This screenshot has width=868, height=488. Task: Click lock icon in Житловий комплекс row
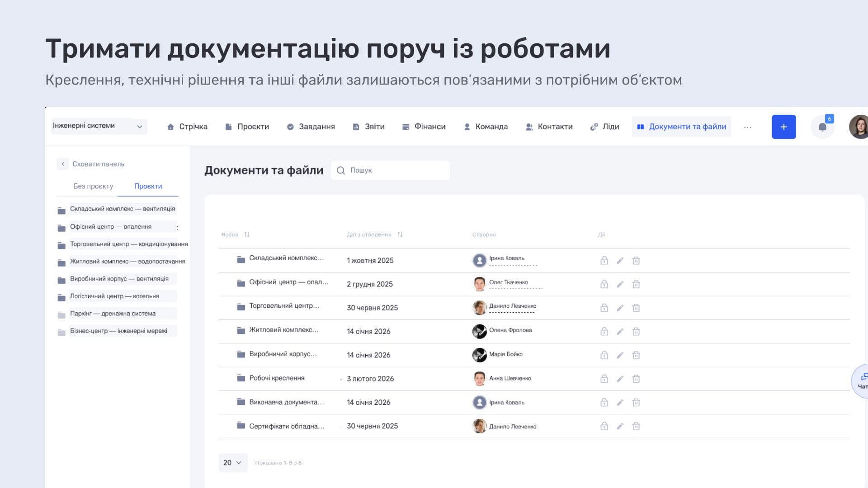coord(604,331)
